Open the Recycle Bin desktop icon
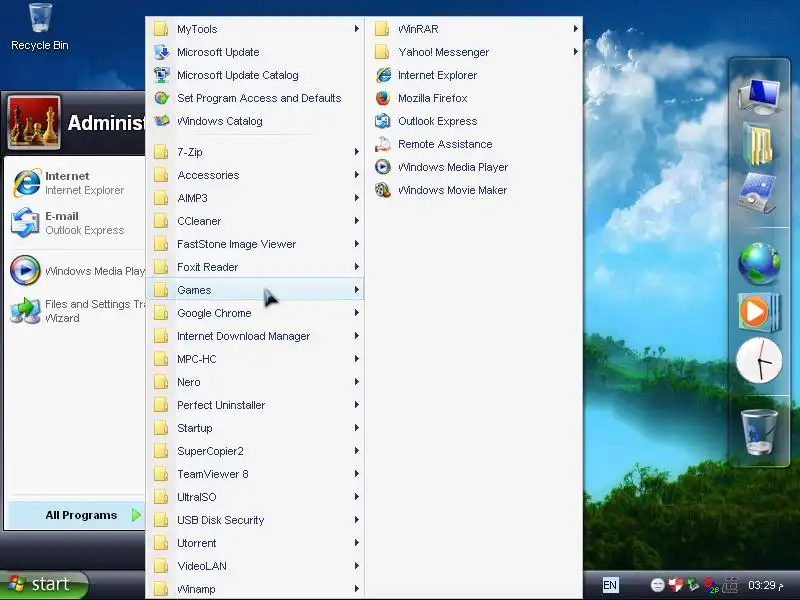The image size is (800, 600). point(40,27)
